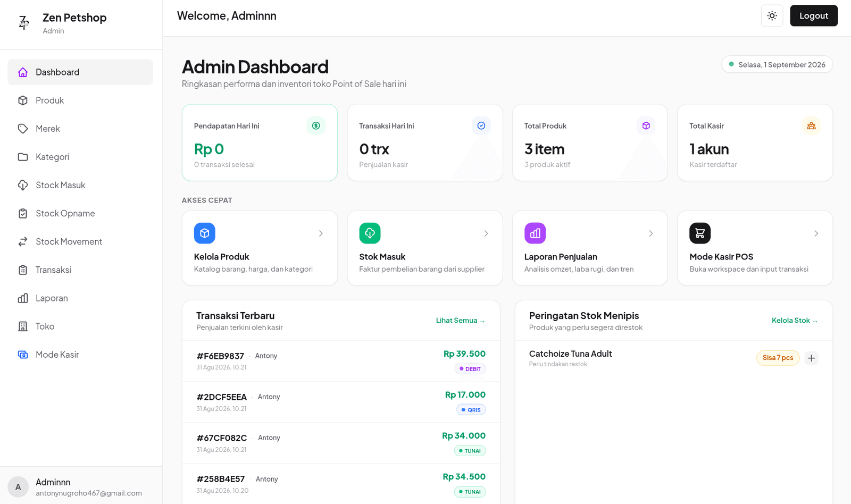Click the purple cube icon on Total Produk
The height and width of the screenshot is (504, 851).
[x=646, y=125]
